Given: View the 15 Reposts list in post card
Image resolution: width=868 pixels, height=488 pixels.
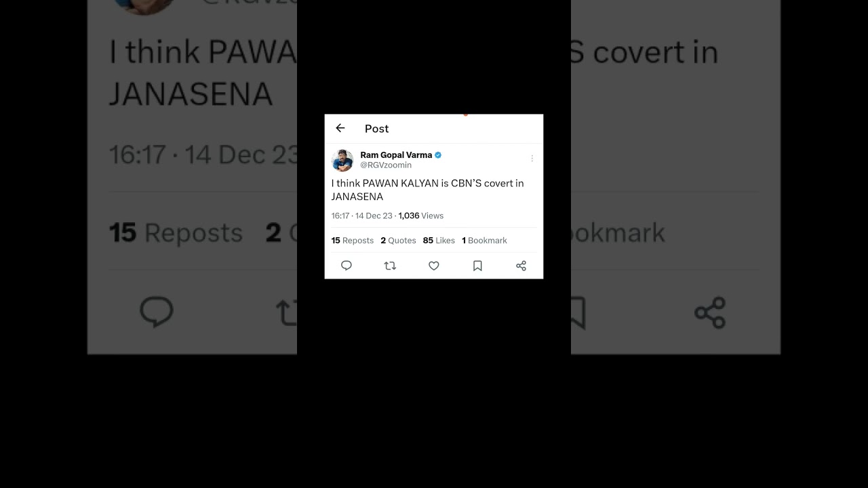Looking at the screenshot, I should [353, 241].
